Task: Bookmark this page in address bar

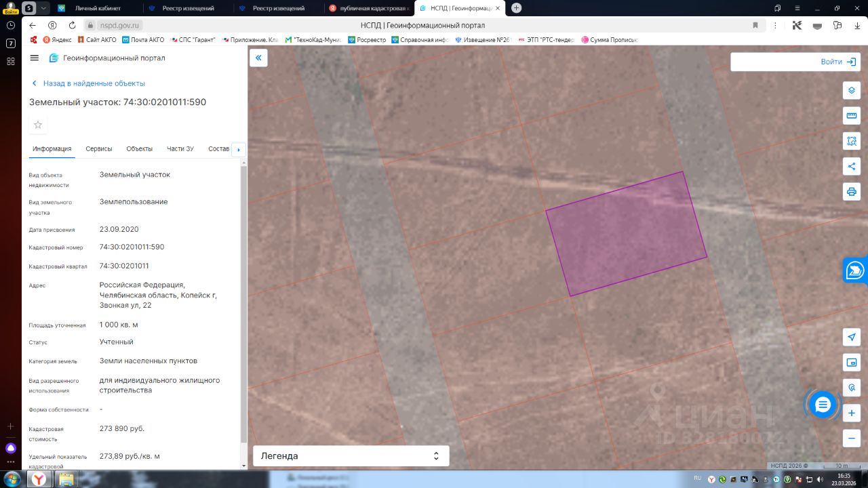Action: (x=755, y=25)
